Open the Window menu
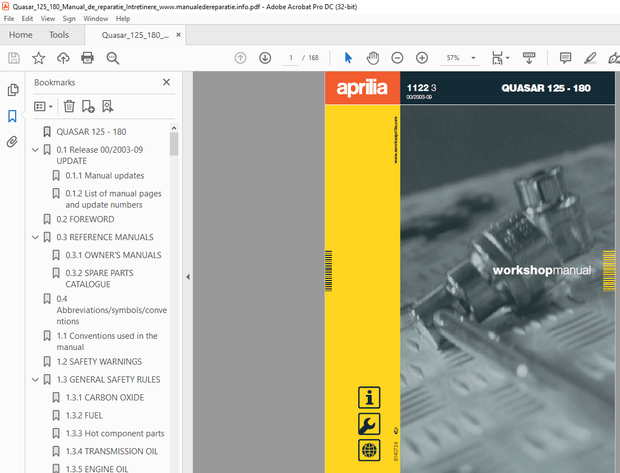Image resolution: width=620 pixels, height=473 pixels. (96, 19)
